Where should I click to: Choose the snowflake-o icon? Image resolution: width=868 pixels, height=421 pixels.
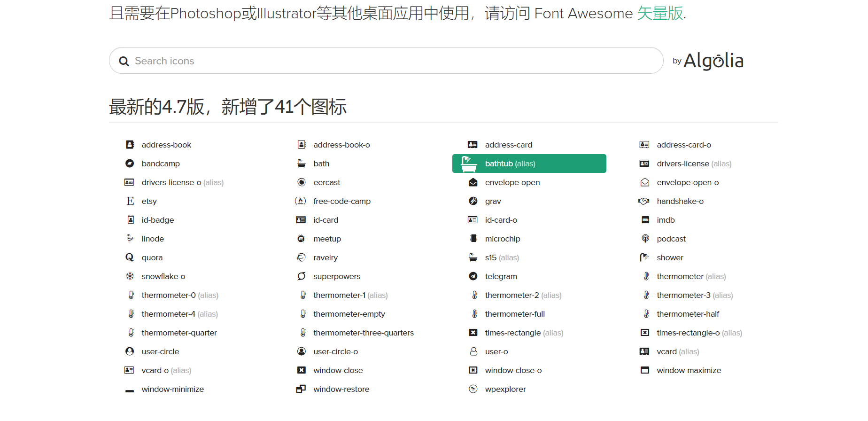click(130, 276)
